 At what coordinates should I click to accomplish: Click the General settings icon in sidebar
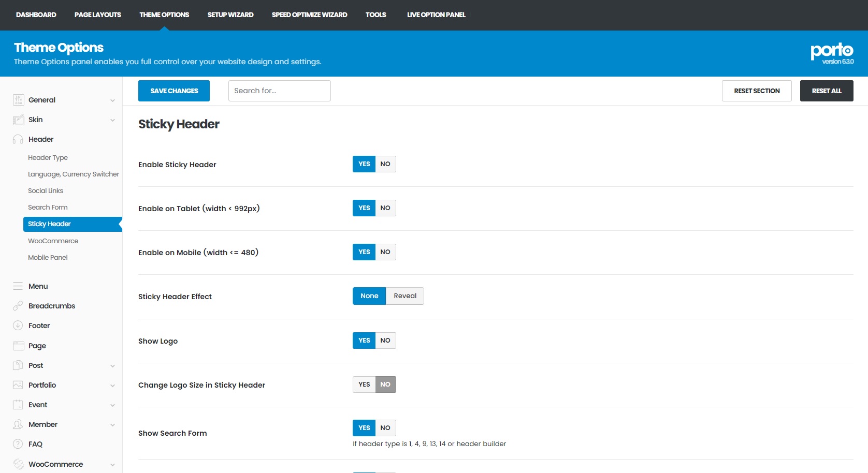[x=18, y=99]
